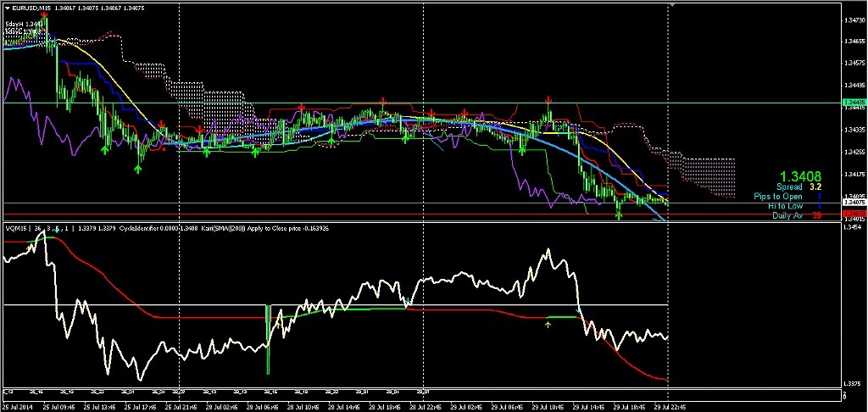The width and height of the screenshot is (868, 412).
Task: Click green buy arrow under the 25 Jul 17:45 low
Action: click(x=139, y=170)
